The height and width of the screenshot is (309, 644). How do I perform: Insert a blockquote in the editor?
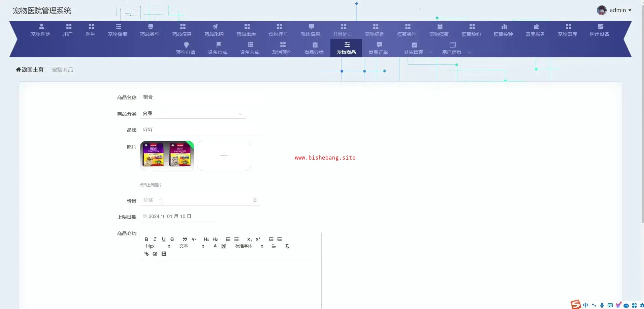tap(185, 239)
